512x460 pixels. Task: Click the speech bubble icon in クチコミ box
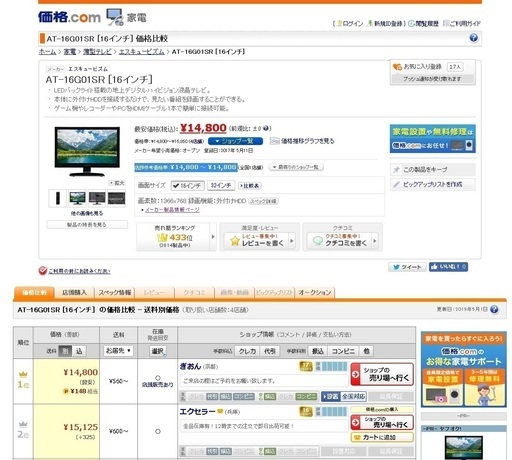point(318,241)
